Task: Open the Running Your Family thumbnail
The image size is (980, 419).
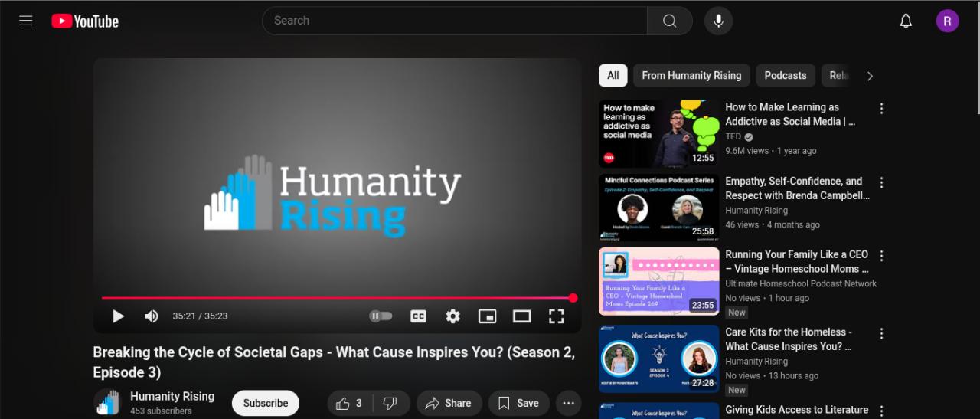Action: pos(659,281)
